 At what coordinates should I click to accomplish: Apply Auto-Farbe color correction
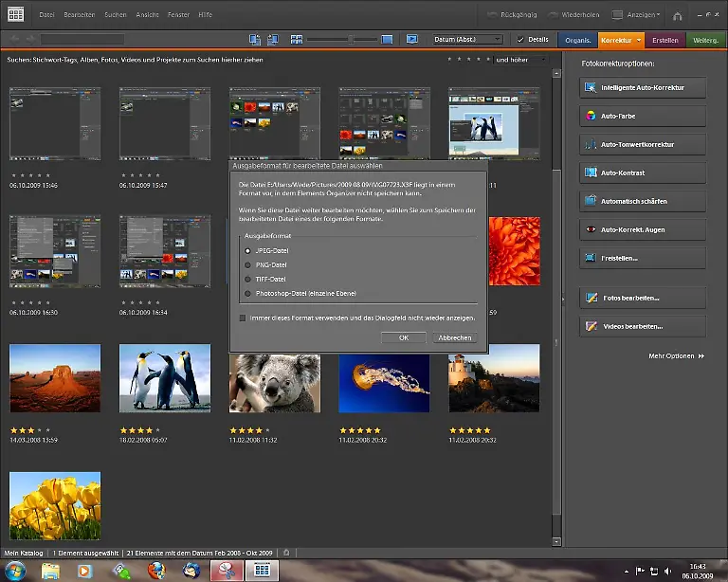pyautogui.click(x=643, y=117)
